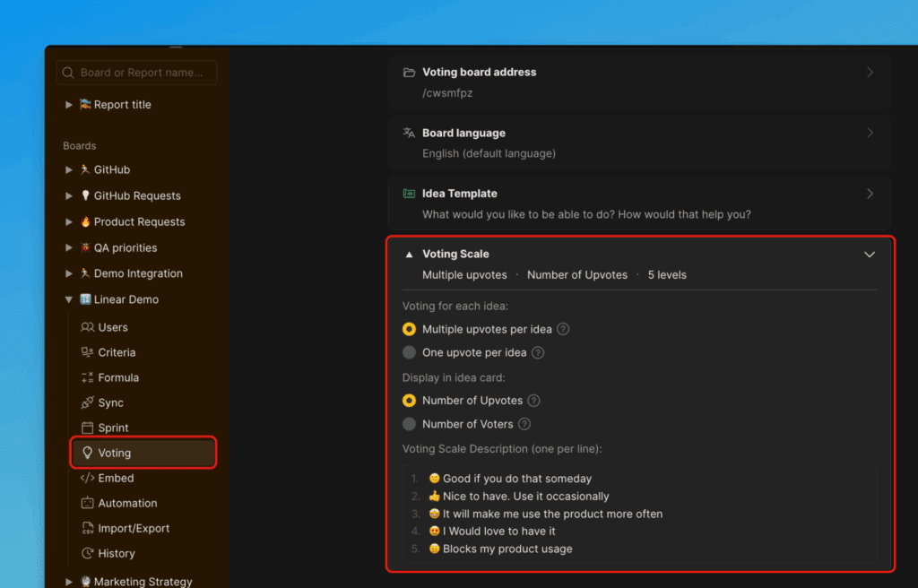Click the Embed code icon
Viewport: 918px width, 588px height.
click(x=87, y=478)
